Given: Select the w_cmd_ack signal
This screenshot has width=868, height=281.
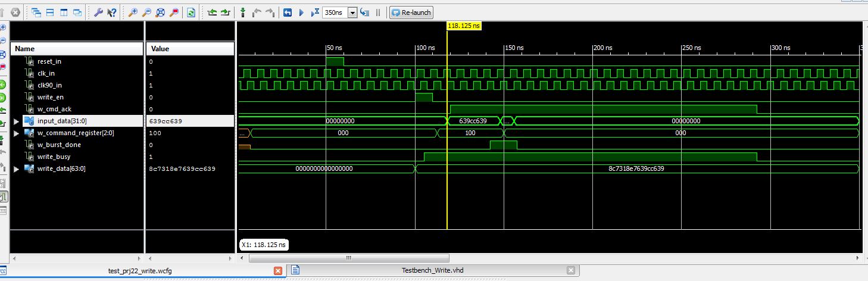Looking at the screenshot, I should (x=54, y=109).
